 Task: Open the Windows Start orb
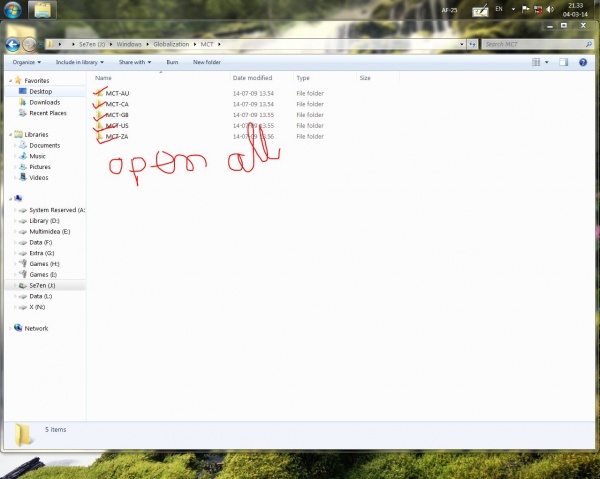(x=12, y=9)
